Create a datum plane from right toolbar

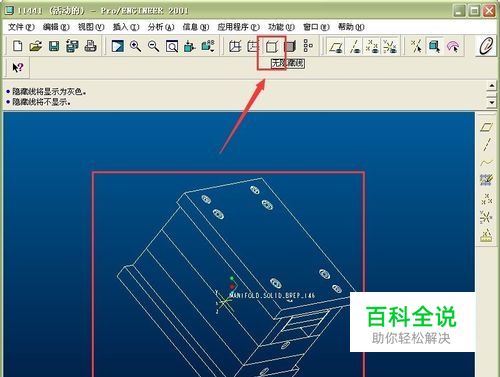click(487, 127)
